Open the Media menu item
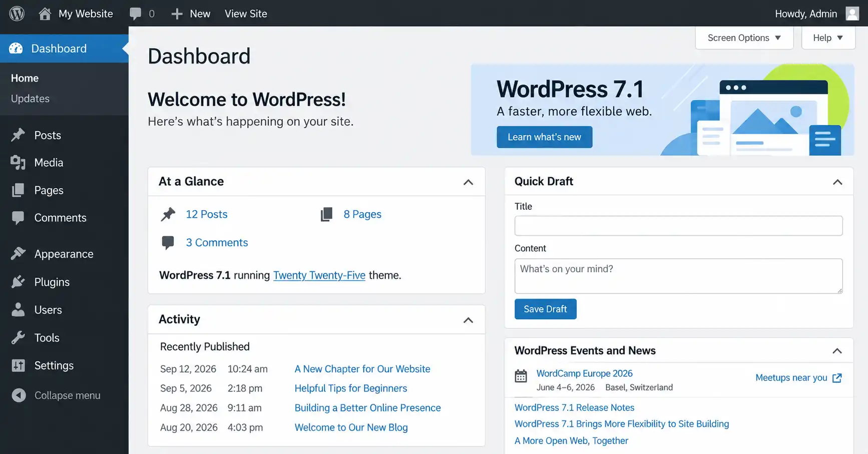This screenshot has height=454, width=868. [64, 163]
